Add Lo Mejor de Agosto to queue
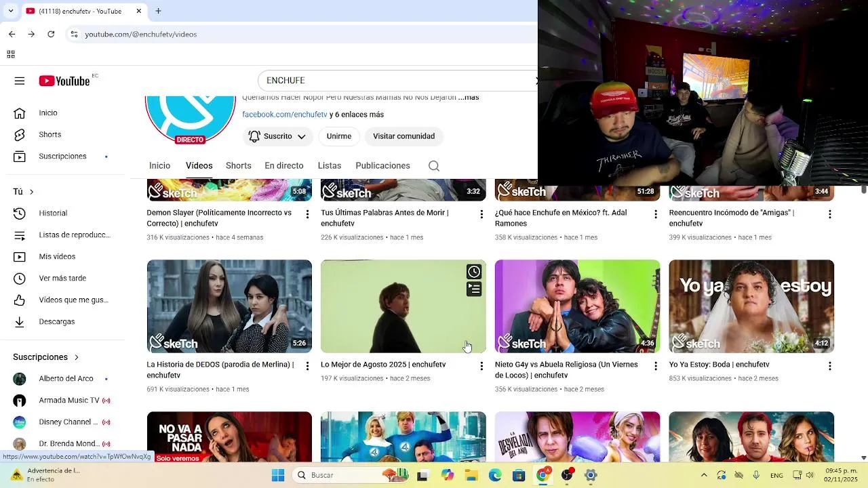The width and height of the screenshot is (868, 488). coord(474,289)
